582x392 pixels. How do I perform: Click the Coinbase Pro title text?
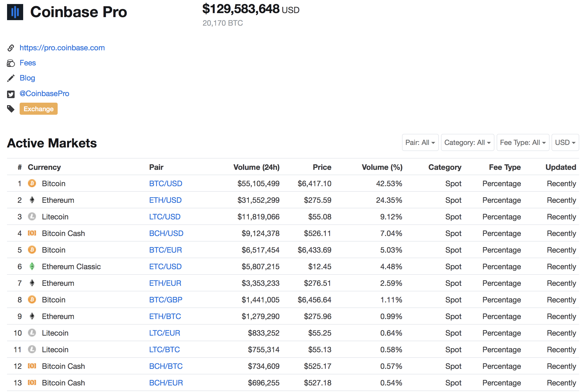click(x=79, y=12)
